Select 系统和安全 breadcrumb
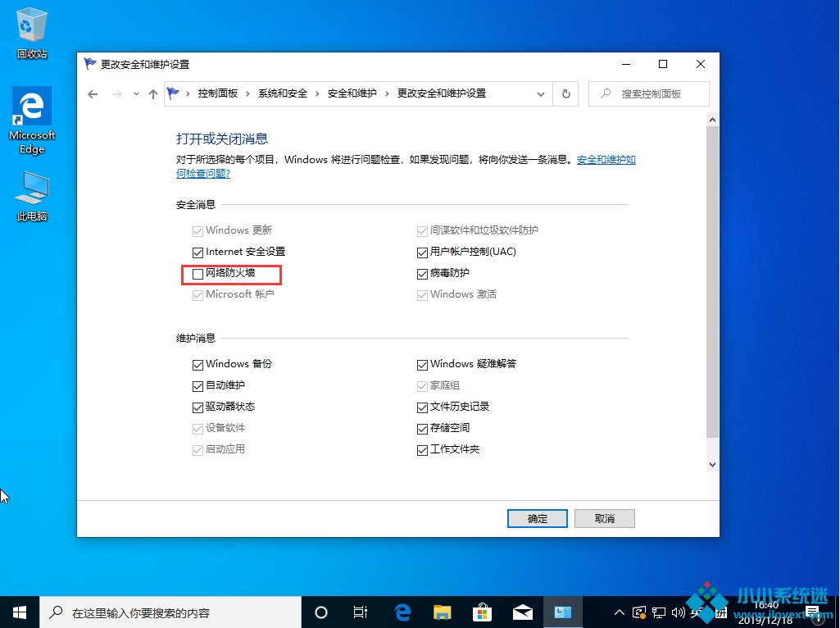 tap(282, 93)
